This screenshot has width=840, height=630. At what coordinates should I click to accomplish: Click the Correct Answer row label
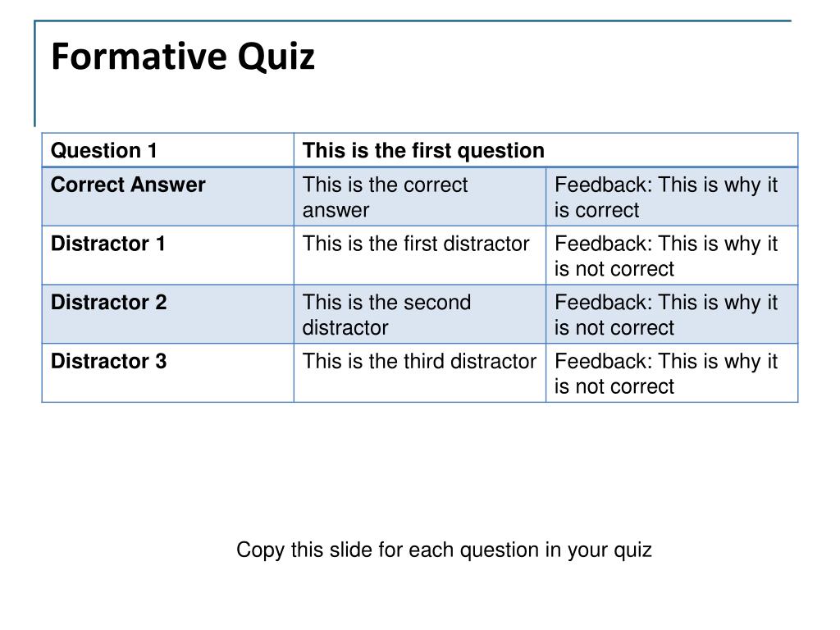(167, 197)
